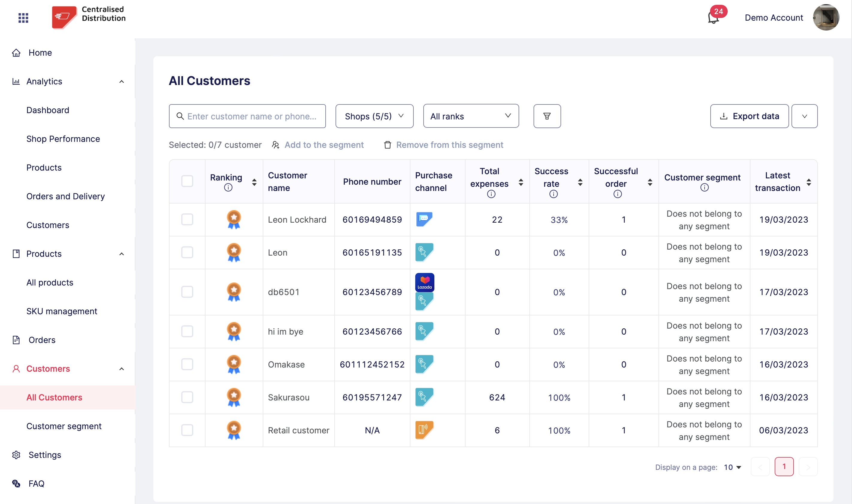Click Leon Lockhard's ranking medal icon

234,219
